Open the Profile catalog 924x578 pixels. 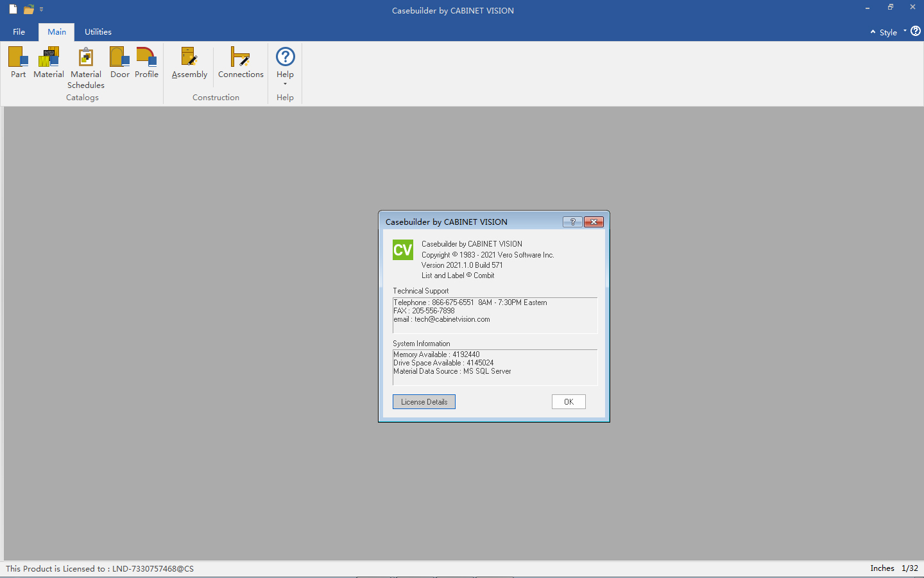click(x=146, y=62)
